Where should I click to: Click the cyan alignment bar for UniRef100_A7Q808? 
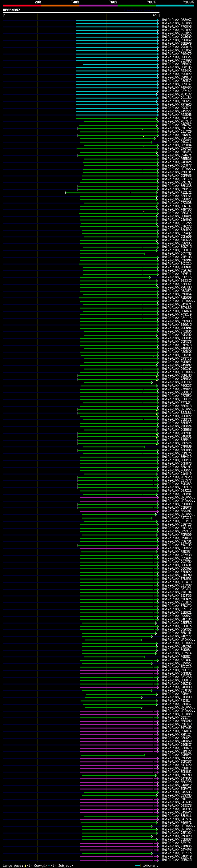click(x=117, y=26)
